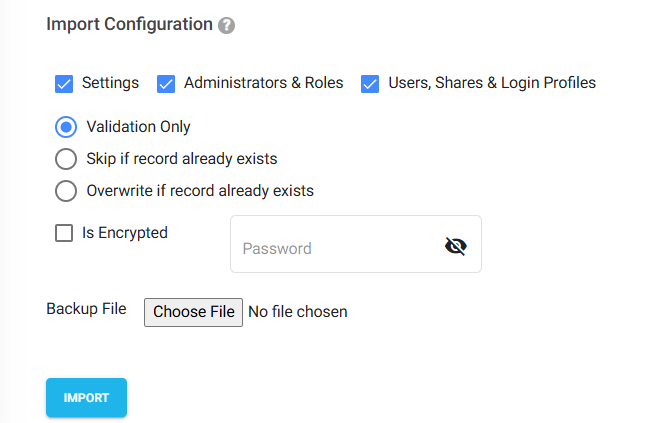Open the Import Configuration help icon
Viewport: 660px width, 423px height.
click(226, 26)
